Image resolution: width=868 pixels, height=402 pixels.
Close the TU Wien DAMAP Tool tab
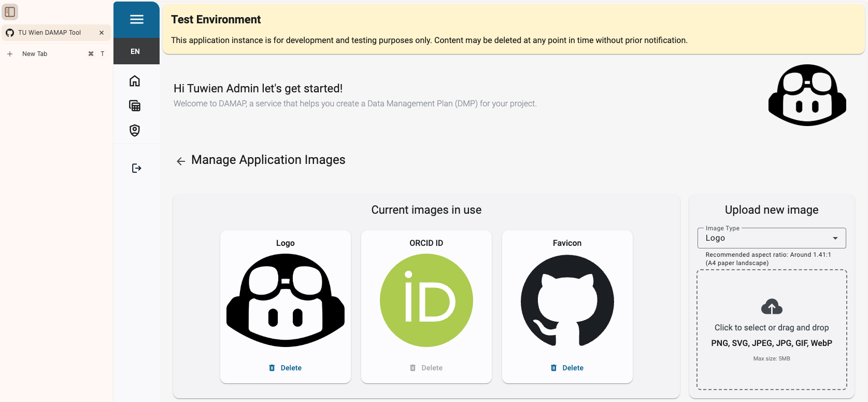pyautogui.click(x=102, y=33)
